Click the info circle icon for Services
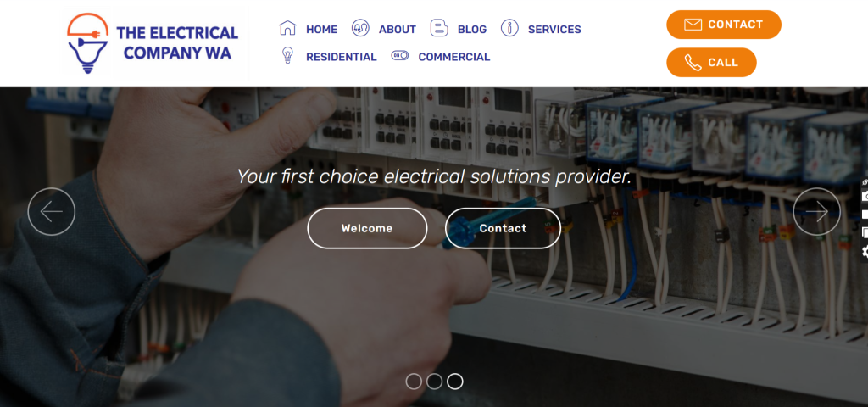 point(509,28)
